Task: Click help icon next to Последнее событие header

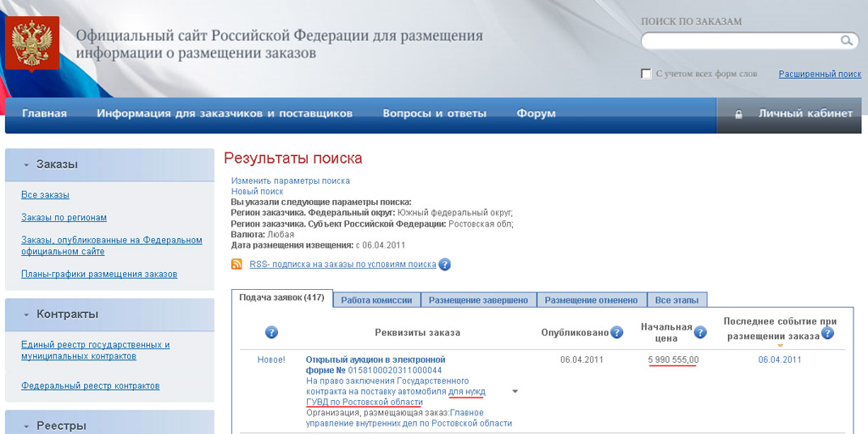Action: pos(827,333)
